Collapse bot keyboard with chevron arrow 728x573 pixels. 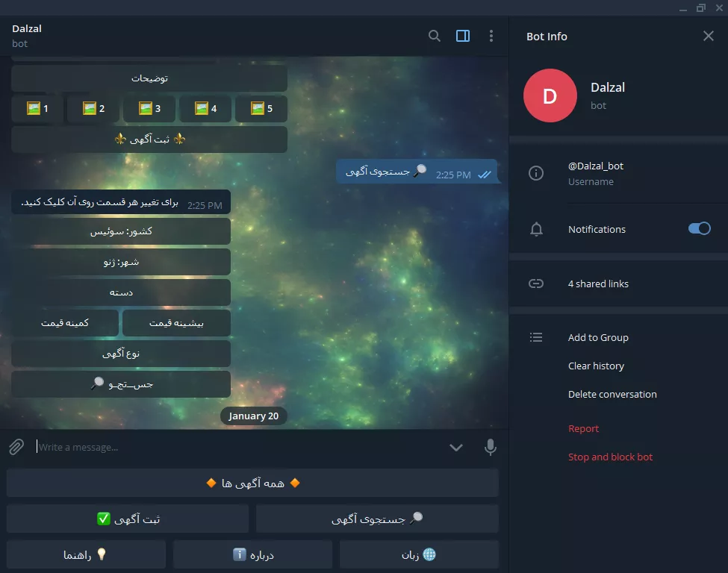point(456,447)
